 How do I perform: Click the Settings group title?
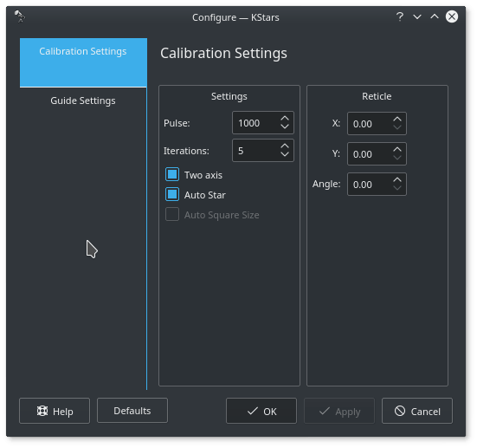229,96
